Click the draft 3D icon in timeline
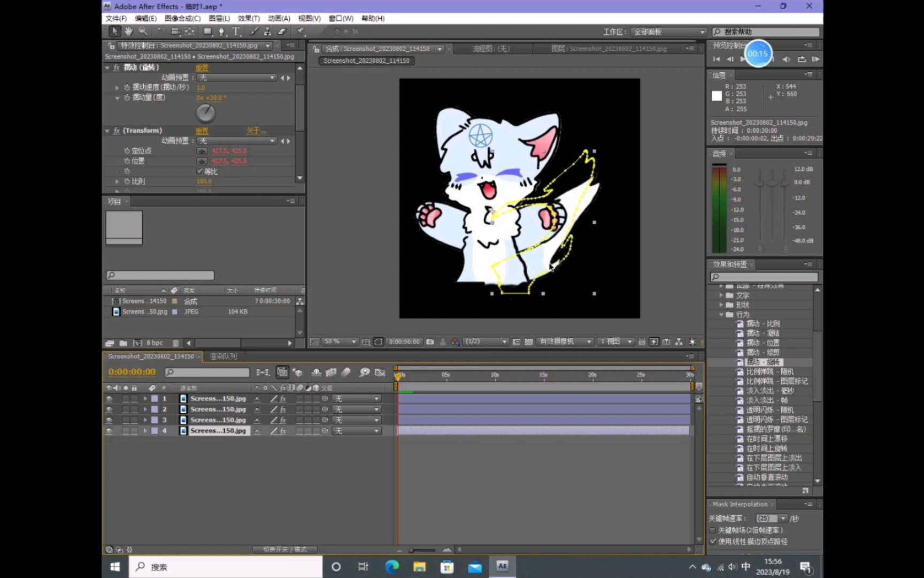924x578 pixels. coord(297,372)
